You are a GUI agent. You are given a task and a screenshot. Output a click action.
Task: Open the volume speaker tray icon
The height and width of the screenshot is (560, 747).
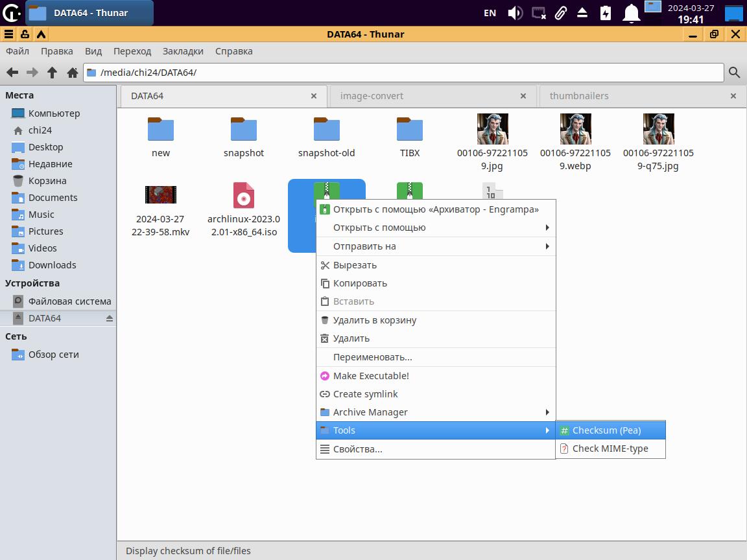(x=515, y=13)
